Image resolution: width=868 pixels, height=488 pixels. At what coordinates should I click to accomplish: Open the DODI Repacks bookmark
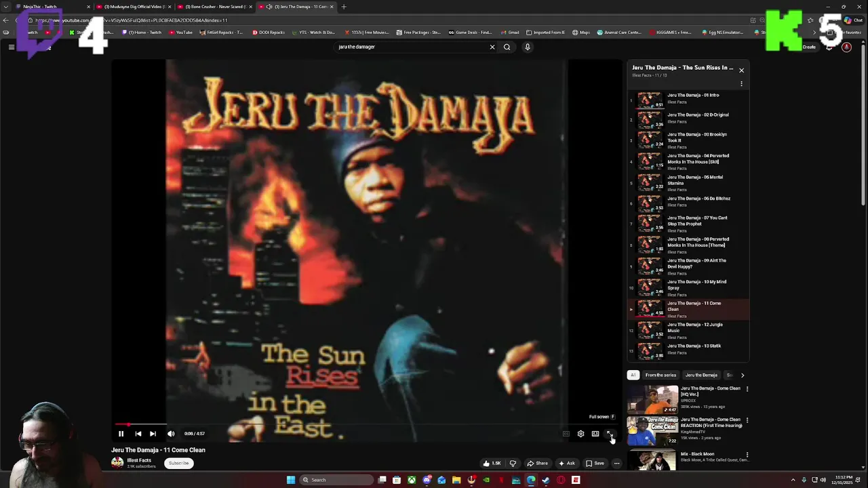(x=269, y=33)
